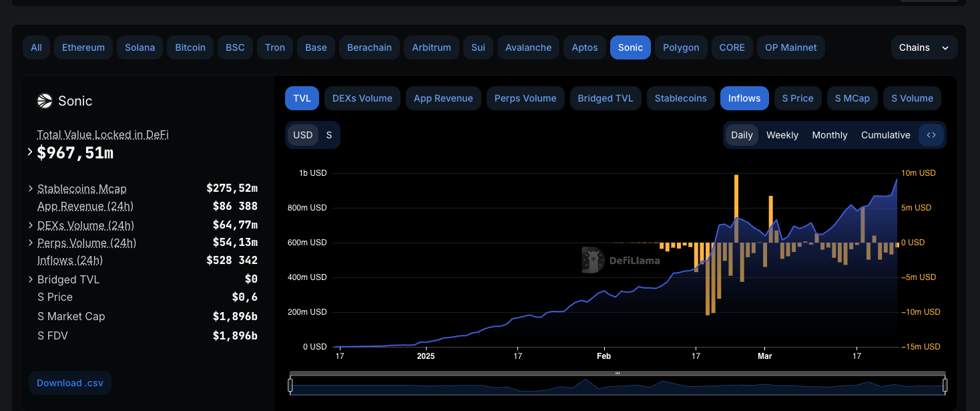The image size is (980, 411).
Task: Expand the Stablecoins Mcap row
Action: click(31, 188)
